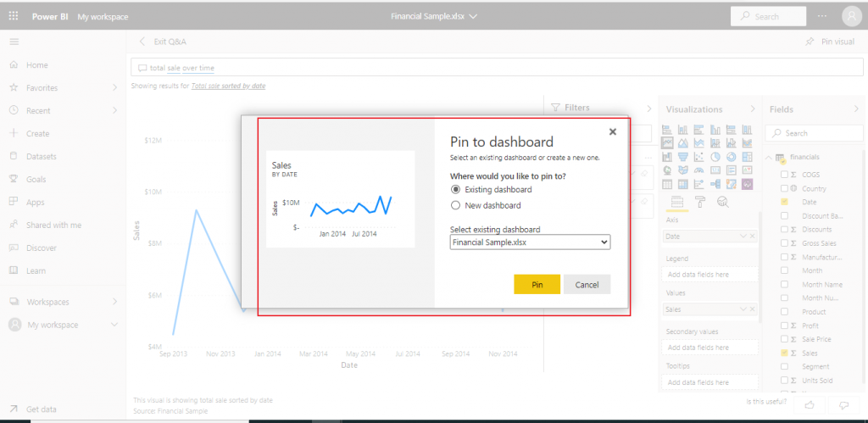Check the Segment field checkbox
Image resolution: width=868 pixels, height=423 pixels.
click(x=784, y=366)
